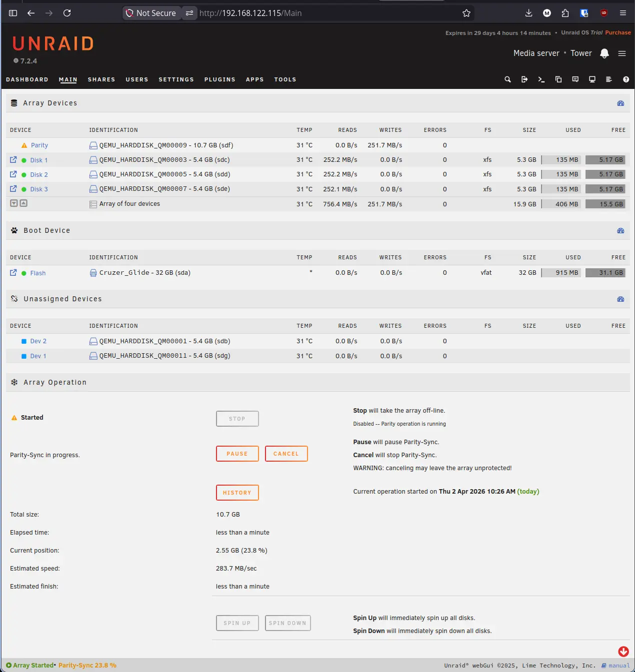Open the Shares menu

101,79
